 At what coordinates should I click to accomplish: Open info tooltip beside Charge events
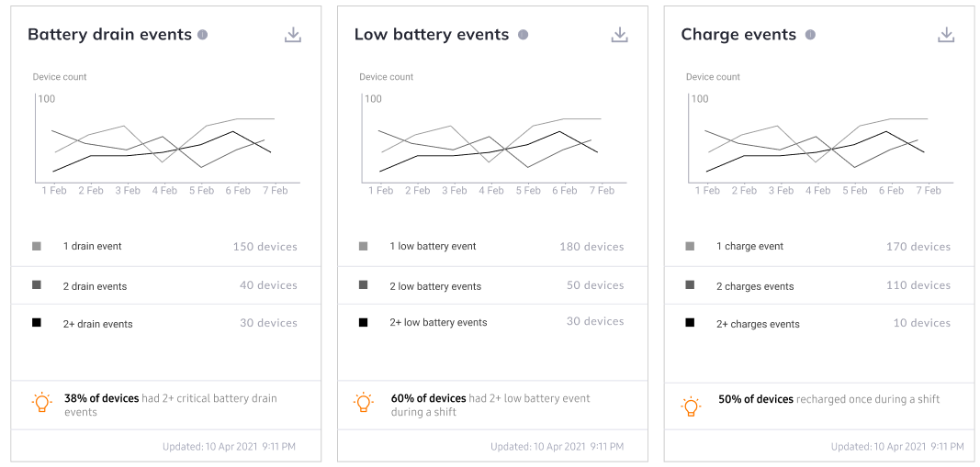click(x=810, y=35)
